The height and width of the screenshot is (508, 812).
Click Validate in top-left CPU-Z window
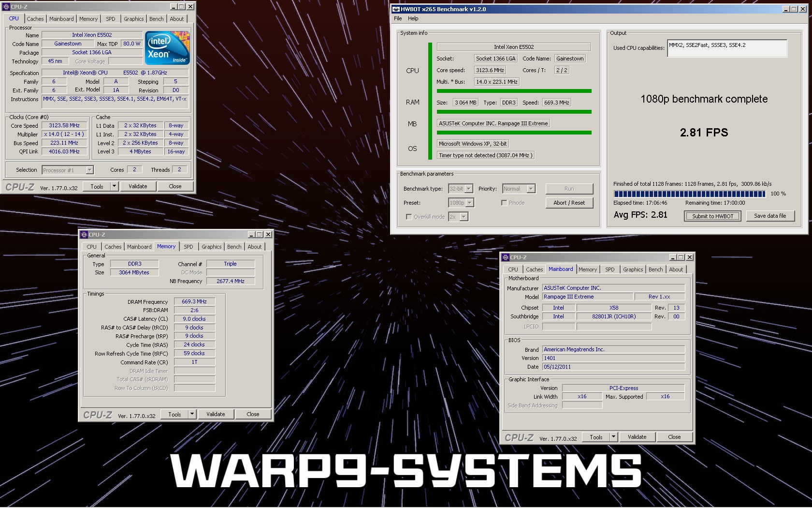coord(138,186)
